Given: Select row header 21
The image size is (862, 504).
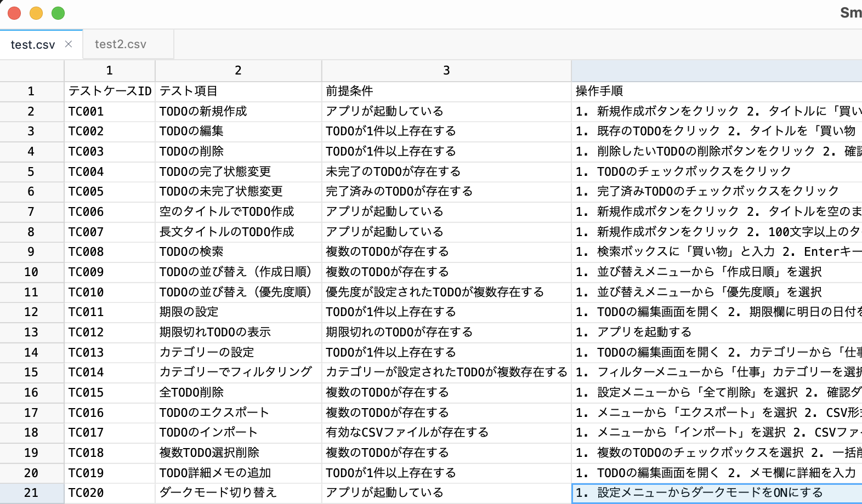Looking at the screenshot, I should [32, 493].
